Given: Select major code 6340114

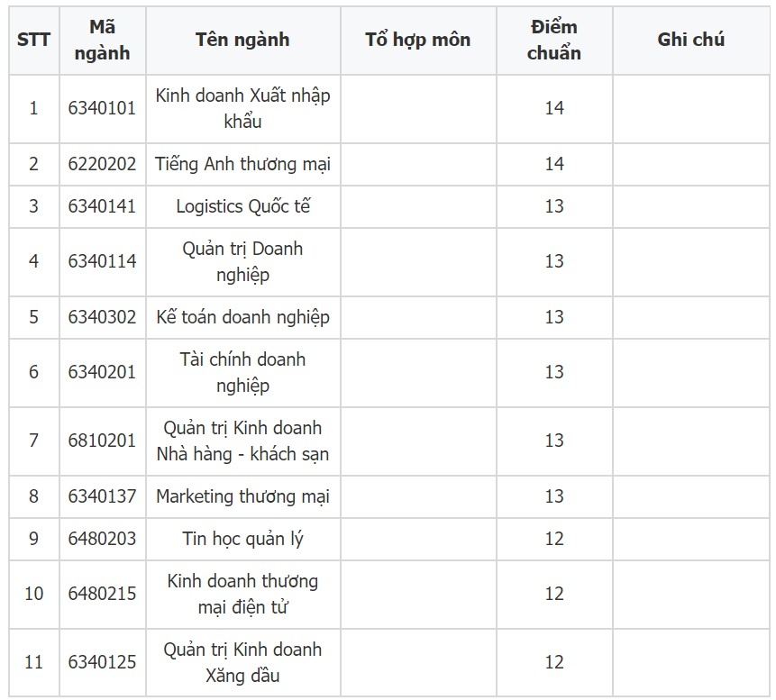Looking at the screenshot, I should [x=102, y=261].
